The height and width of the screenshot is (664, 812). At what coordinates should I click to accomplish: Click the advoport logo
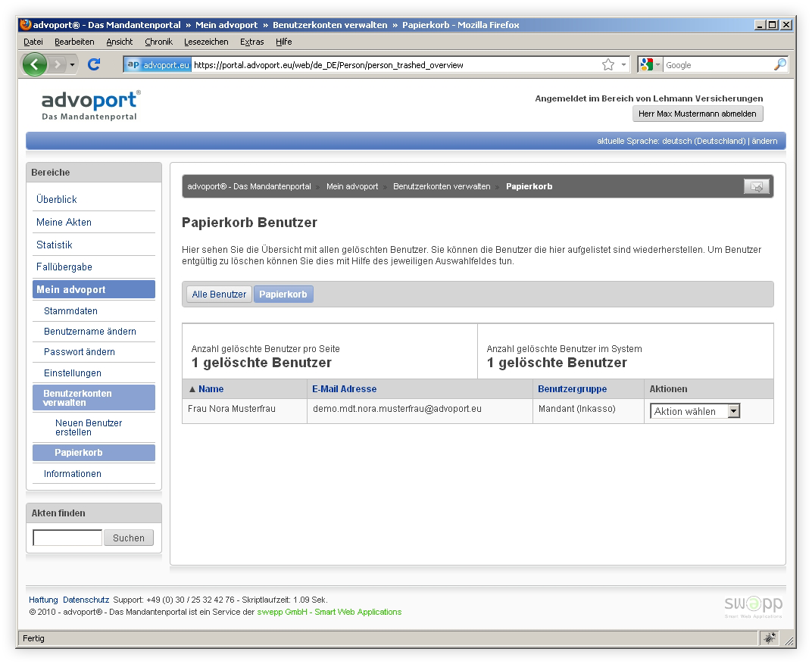point(90,105)
